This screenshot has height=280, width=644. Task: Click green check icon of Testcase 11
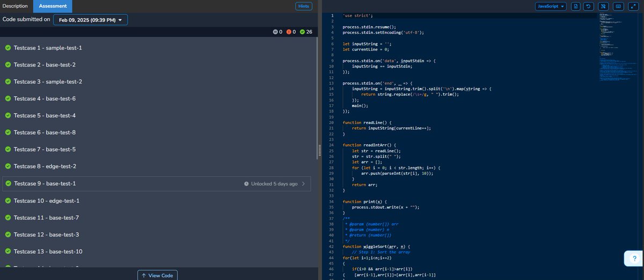tap(8, 218)
